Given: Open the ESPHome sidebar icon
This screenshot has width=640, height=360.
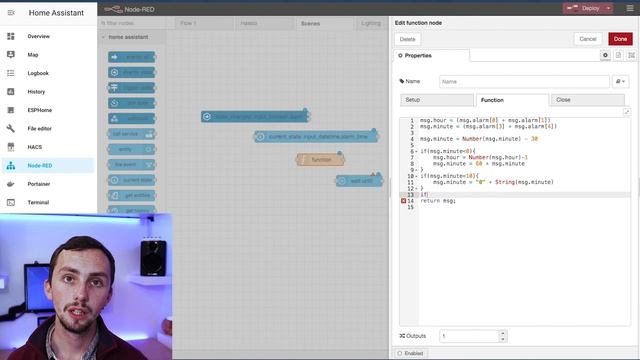Looking at the screenshot, I should click(11, 110).
